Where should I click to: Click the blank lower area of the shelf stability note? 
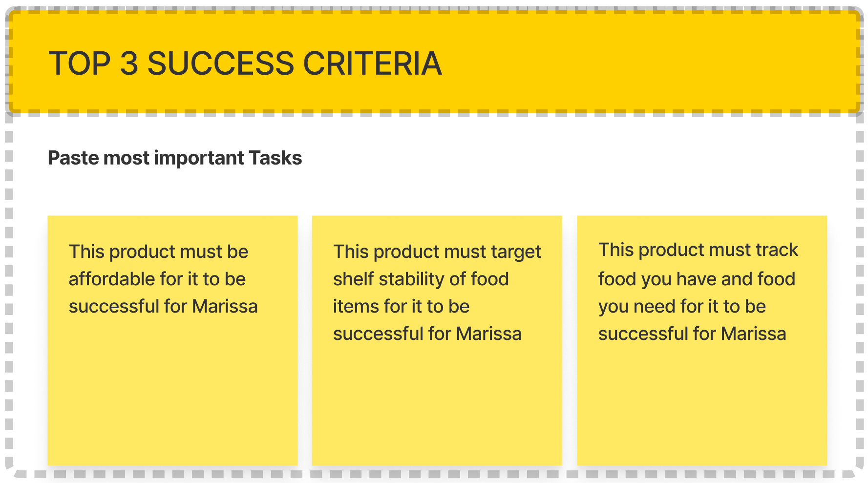[437, 405]
